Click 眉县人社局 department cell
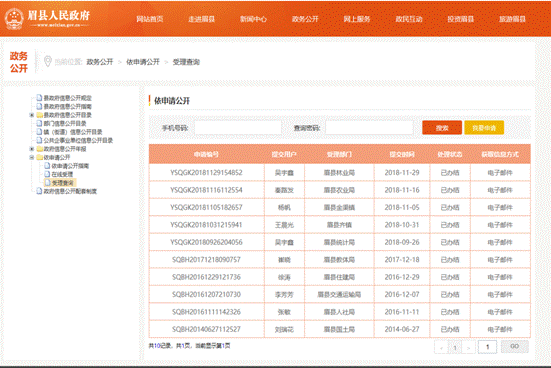 pos(339,312)
